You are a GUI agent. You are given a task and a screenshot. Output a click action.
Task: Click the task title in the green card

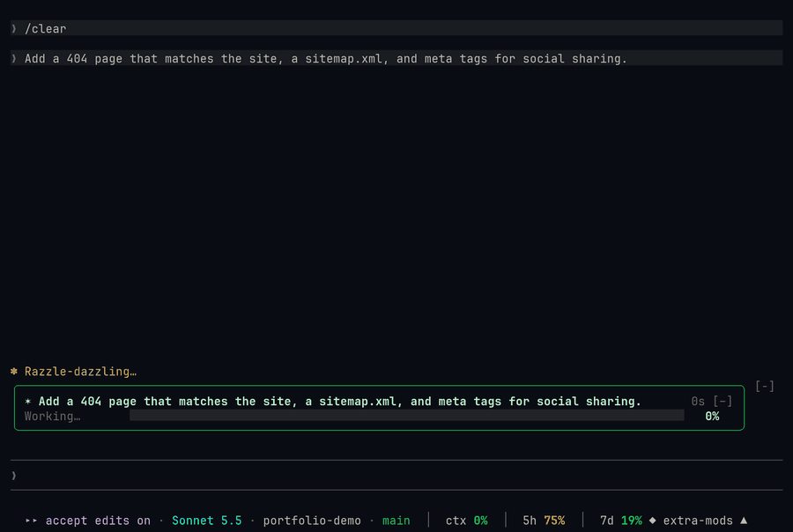point(340,401)
